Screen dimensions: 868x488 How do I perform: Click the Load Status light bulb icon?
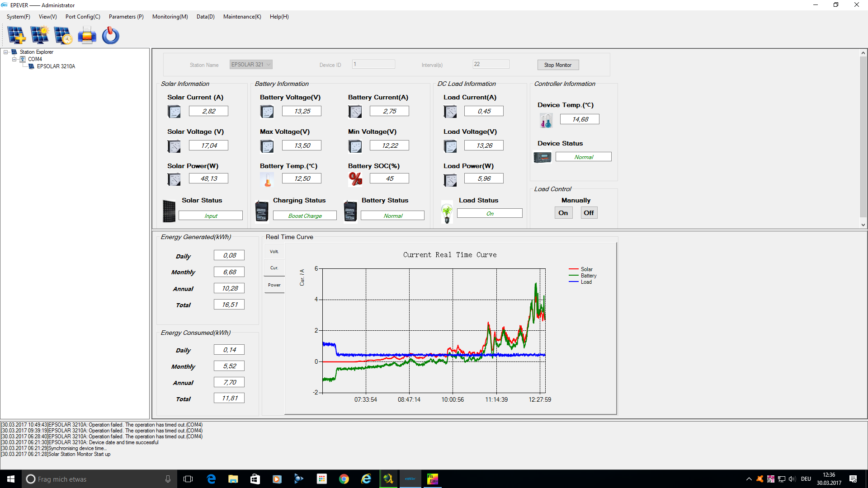pyautogui.click(x=447, y=212)
